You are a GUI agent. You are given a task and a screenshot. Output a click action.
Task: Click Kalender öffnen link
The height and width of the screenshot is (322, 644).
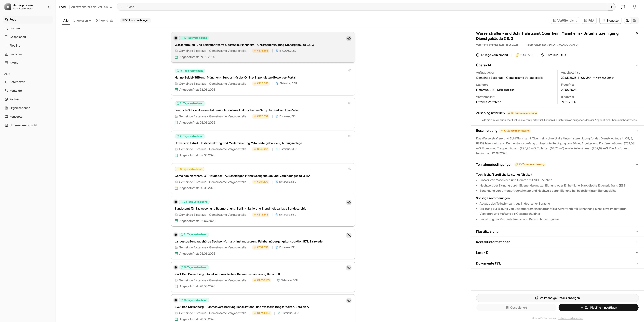pos(603,78)
